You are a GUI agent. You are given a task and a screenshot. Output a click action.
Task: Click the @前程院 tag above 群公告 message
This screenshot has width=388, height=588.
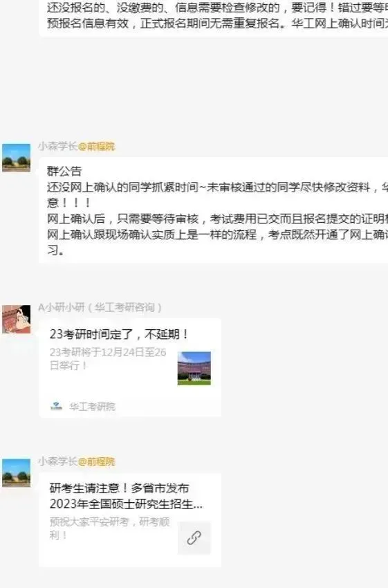point(96,146)
